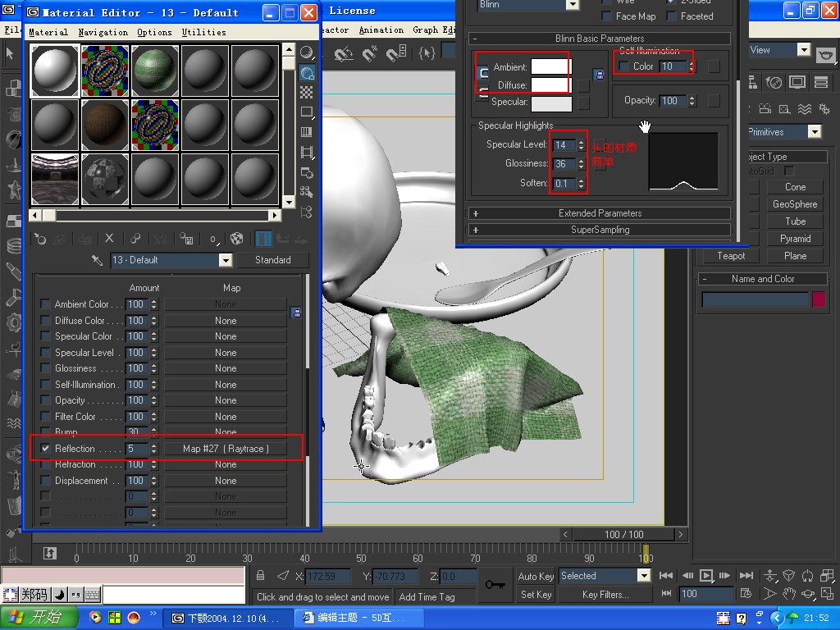The height and width of the screenshot is (630, 840).
Task: Toggle Faceted checkbox
Action: coord(671,16)
